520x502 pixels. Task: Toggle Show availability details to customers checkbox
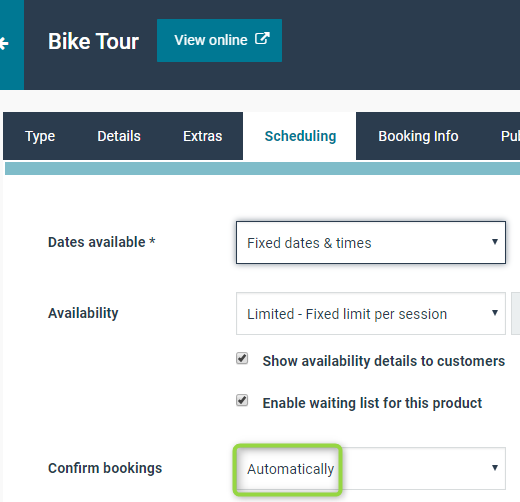click(242, 359)
